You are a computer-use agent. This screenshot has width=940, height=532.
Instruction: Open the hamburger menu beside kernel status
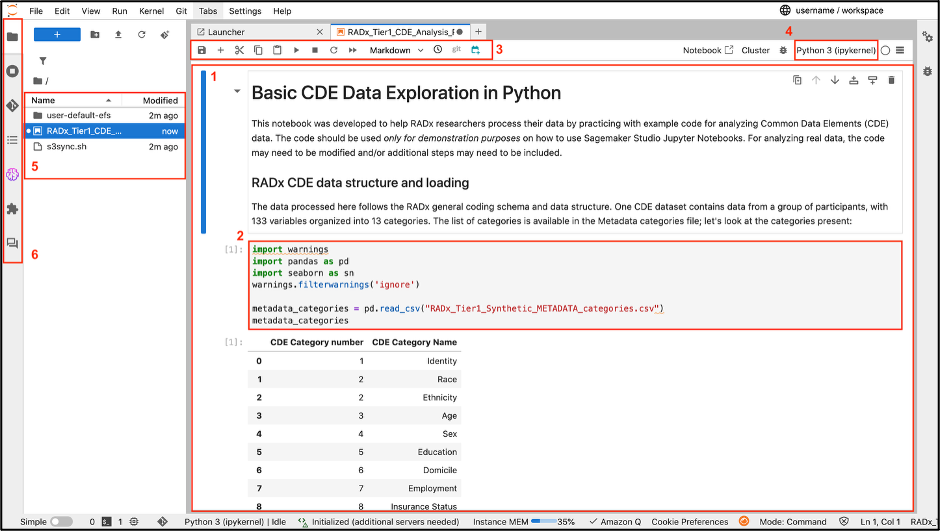[900, 50]
